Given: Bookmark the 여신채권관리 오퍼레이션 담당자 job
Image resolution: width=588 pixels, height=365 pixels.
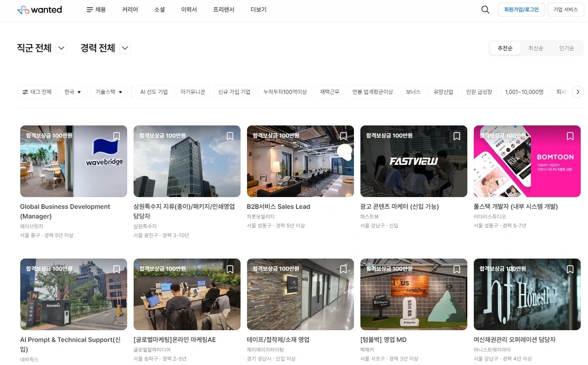Looking at the screenshot, I should pos(570,269).
